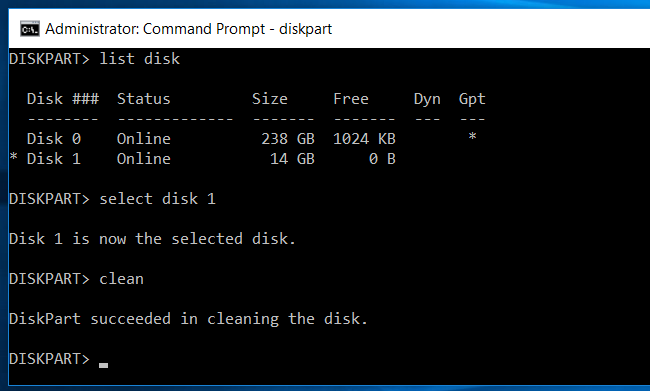Click 'Disk 1 is now the selected disk' message
Screen dimensions: 650x391
[x=153, y=239]
